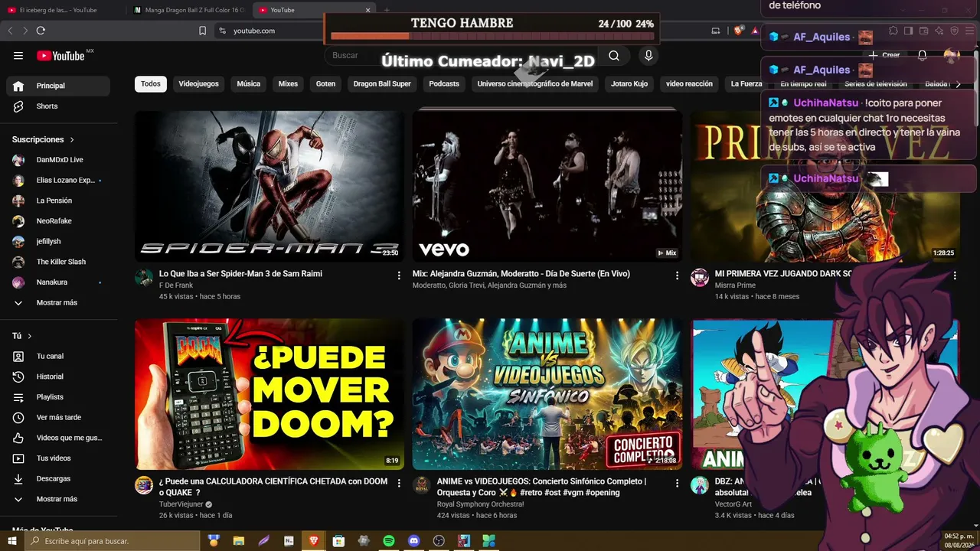Open DanMDxD Live subscription channel
Screen dimensions: 980x551
click(61, 160)
